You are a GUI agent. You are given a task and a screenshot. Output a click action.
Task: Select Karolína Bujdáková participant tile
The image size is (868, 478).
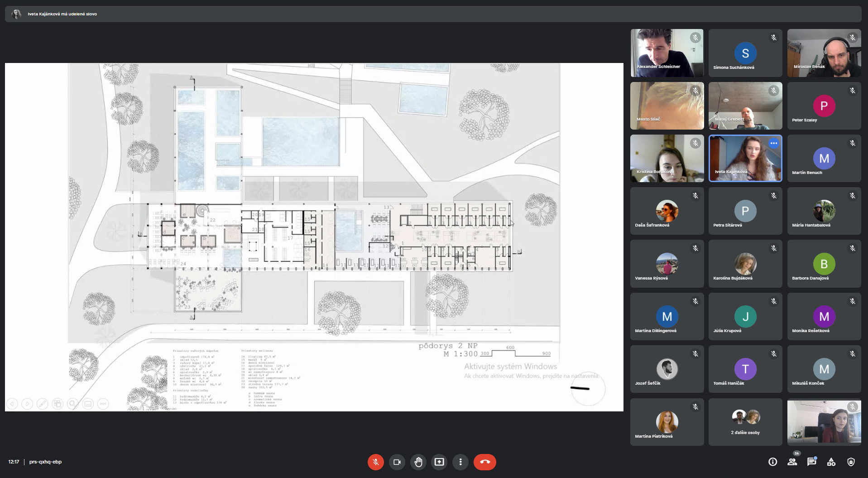tap(745, 264)
